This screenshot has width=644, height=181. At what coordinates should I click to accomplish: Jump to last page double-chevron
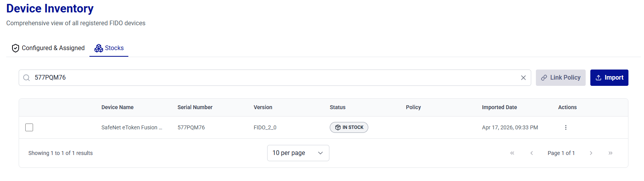610,153
